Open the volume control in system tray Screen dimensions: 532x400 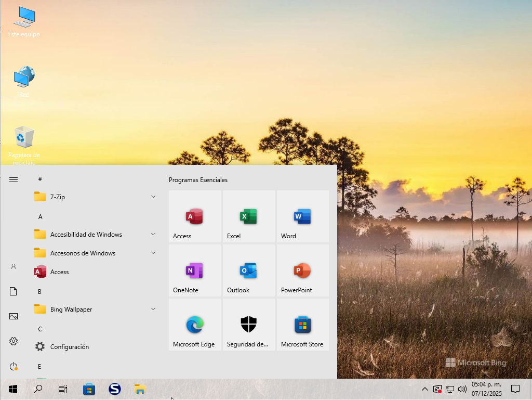[x=462, y=389]
